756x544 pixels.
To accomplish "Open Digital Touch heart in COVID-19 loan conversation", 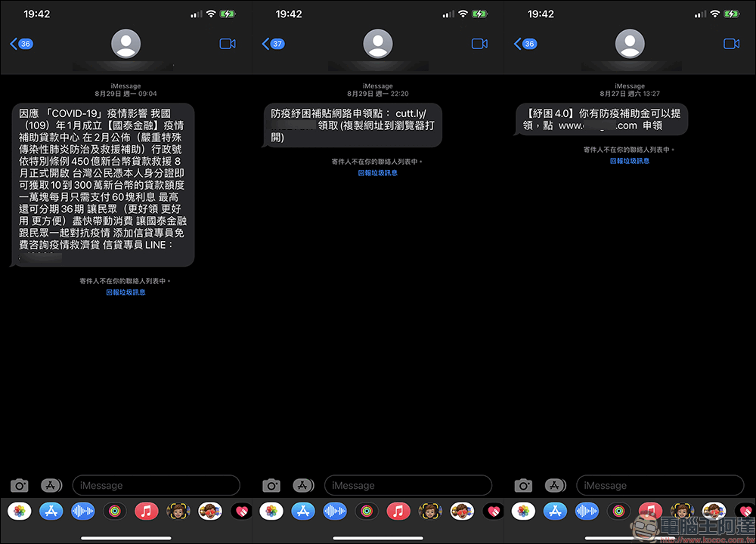I will pos(241,511).
